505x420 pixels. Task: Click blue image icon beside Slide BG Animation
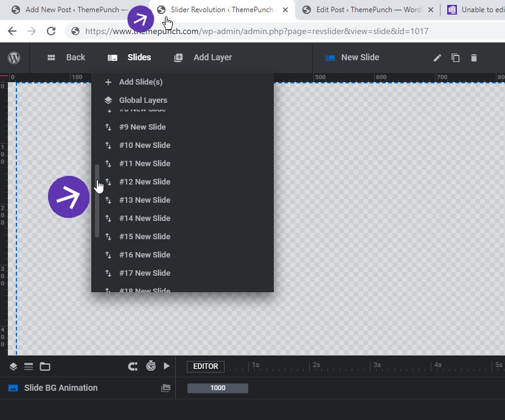point(13,388)
